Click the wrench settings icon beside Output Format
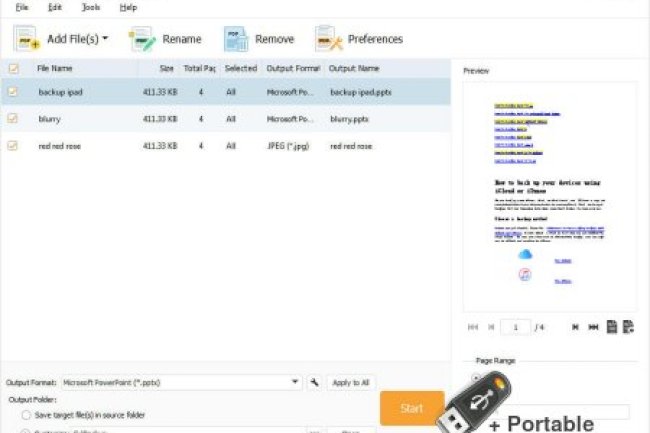The height and width of the screenshot is (433, 650). tap(315, 382)
